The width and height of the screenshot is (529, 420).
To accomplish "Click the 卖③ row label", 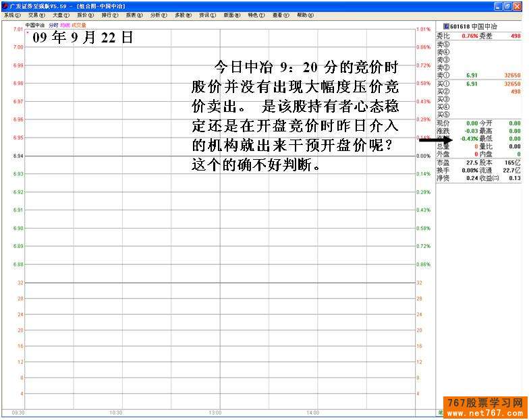I will tap(443, 59).
